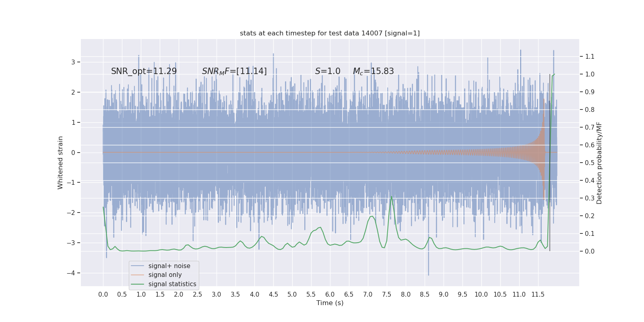
Task: Click the 1.0 tick on the right probability axis
Action: [590, 74]
